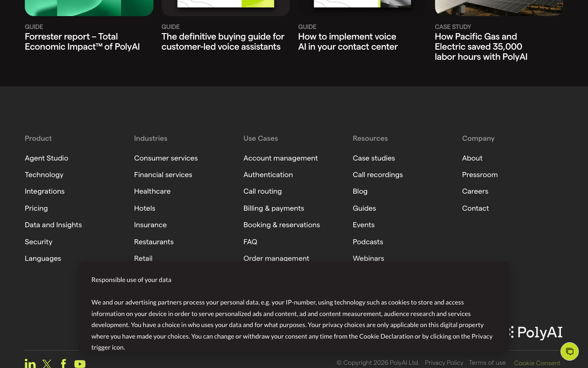Open PolyAI's YouTube channel icon

click(80, 364)
